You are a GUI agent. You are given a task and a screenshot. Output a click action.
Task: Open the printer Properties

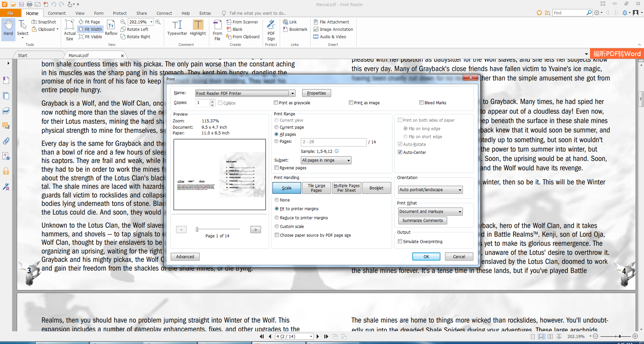click(x=316, y=93)
